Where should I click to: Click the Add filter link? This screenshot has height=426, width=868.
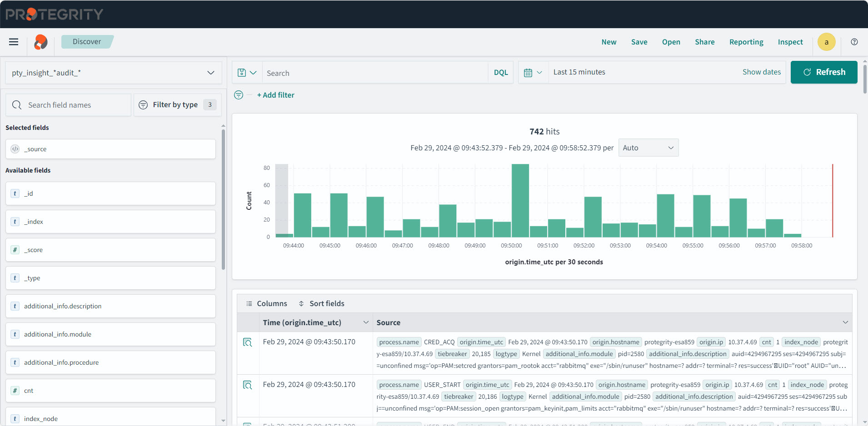pos(276,95)
